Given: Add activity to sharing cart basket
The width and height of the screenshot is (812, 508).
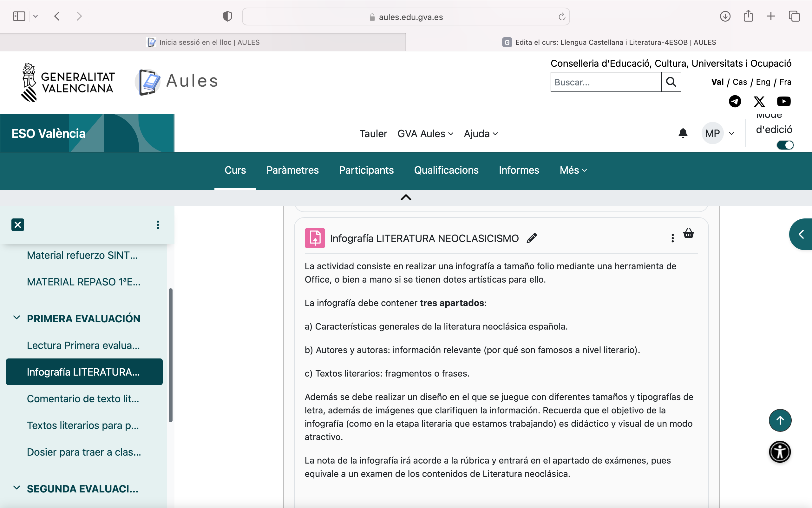Looking at the screenshot, I should point(689,233).
